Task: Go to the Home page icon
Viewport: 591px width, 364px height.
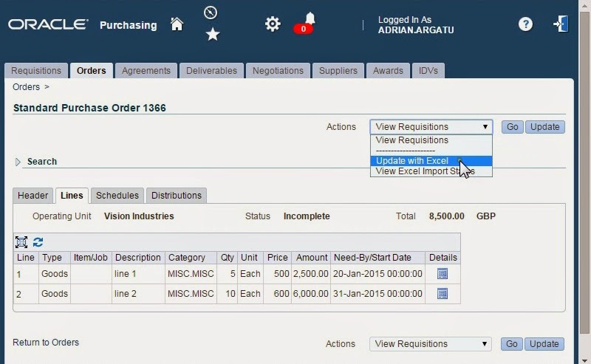Action: point(177,24)
